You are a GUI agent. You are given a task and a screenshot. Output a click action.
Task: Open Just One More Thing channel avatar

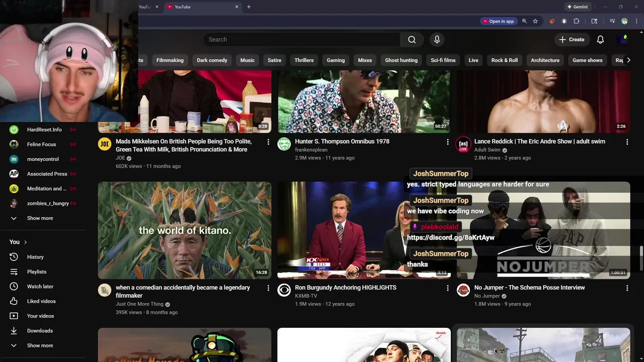[105, 290]
